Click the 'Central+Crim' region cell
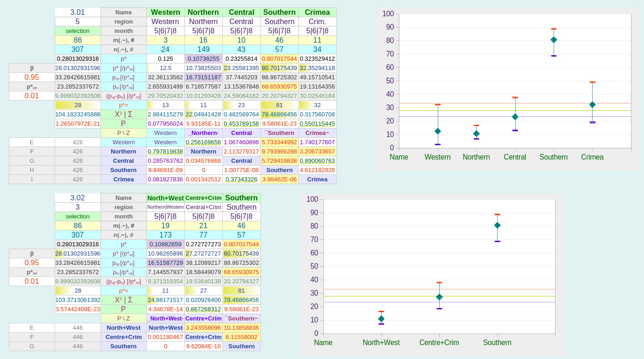The width and height of the screenshot is (644, 359). 203,207
